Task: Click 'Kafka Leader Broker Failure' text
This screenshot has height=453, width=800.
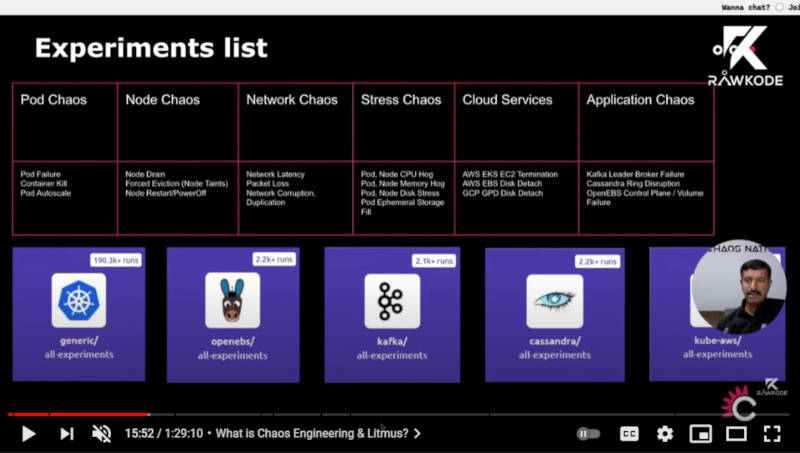Action: pyautogui.click(x=635, y=174)
